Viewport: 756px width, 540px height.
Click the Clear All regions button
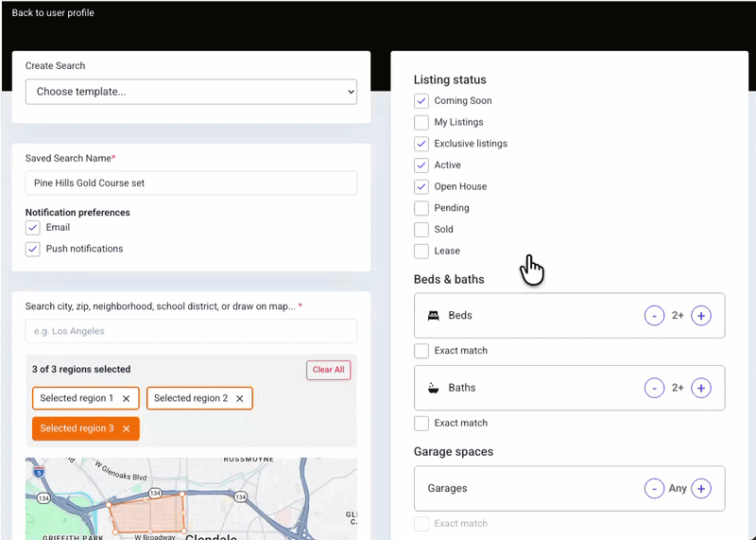[328, 370]
